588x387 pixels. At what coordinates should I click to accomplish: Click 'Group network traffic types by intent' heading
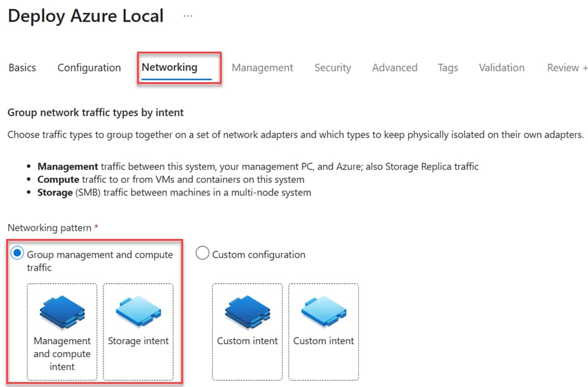pos(96,113)
